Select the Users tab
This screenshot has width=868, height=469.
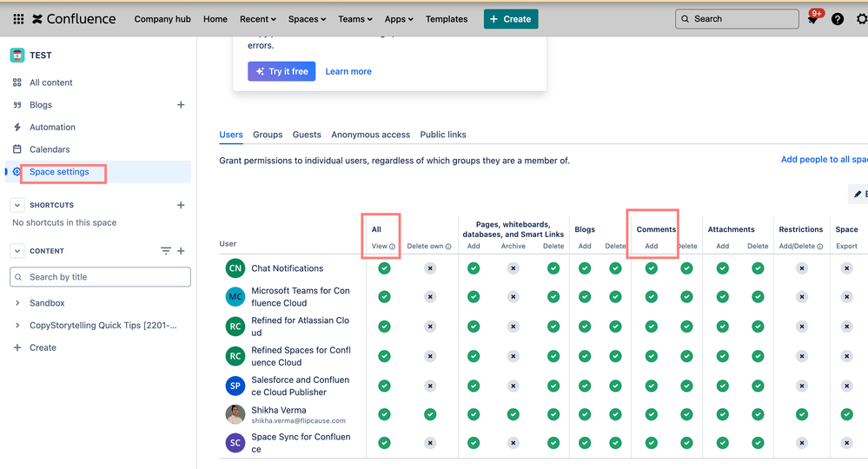231,135
